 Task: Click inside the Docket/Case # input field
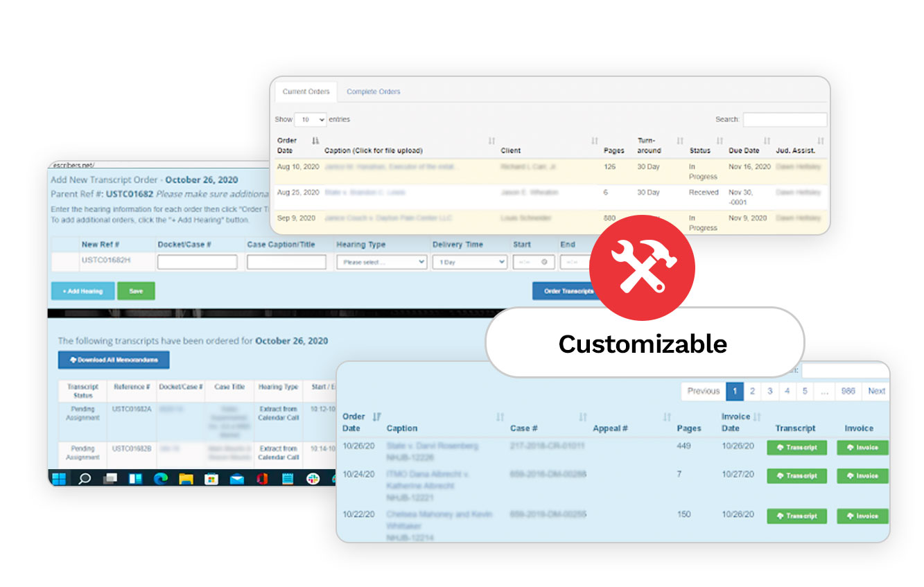tap(199, 261)
